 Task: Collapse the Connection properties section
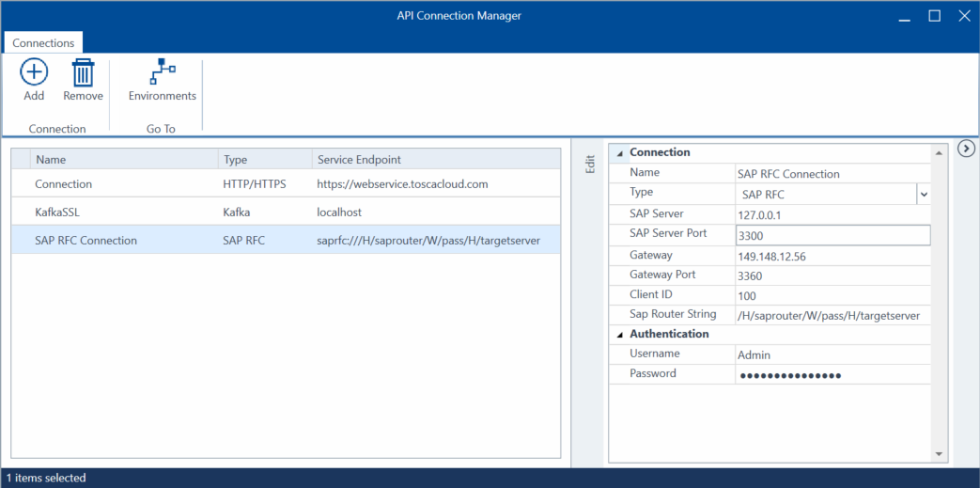pyautogui.click(x=619, y=152)
